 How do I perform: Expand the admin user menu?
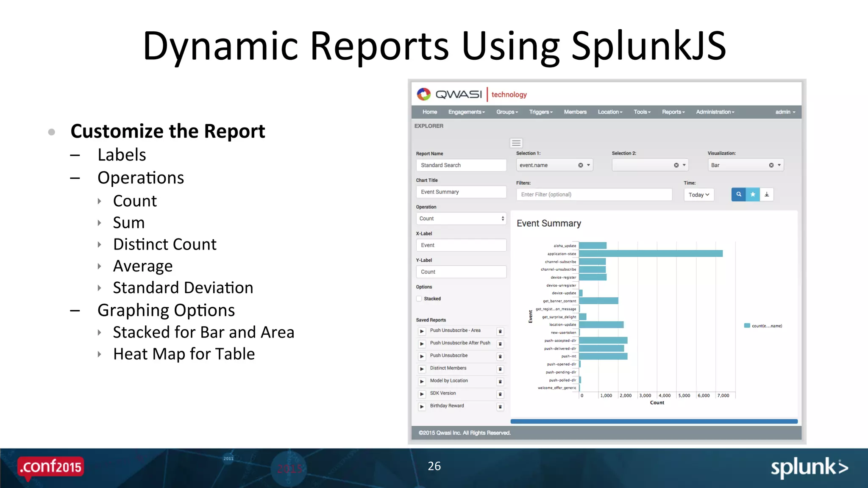(785, 112)
